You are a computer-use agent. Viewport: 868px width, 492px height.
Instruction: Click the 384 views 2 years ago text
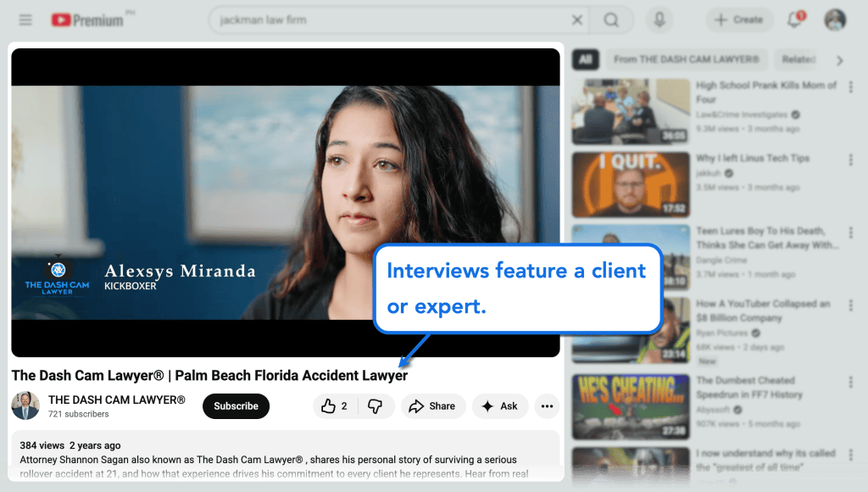[x=70, y=445]
